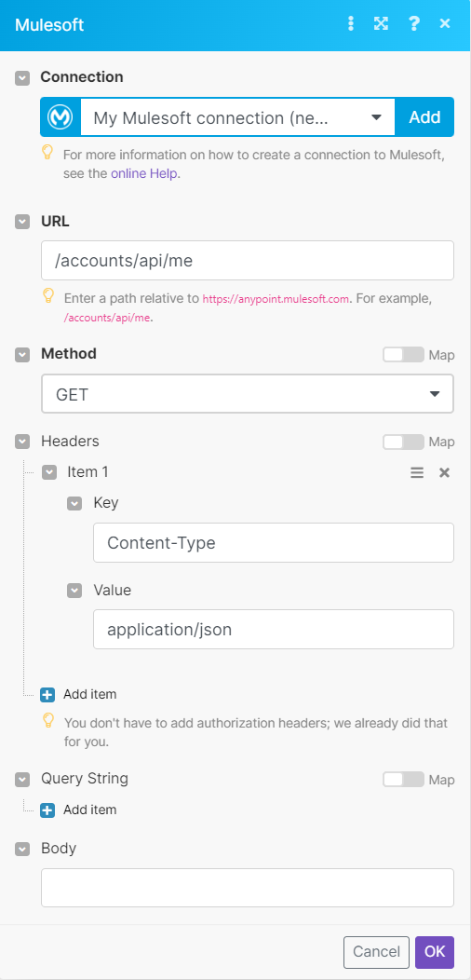Click the Add connection button
Viewport: 471px width, 980px height.
424,116
